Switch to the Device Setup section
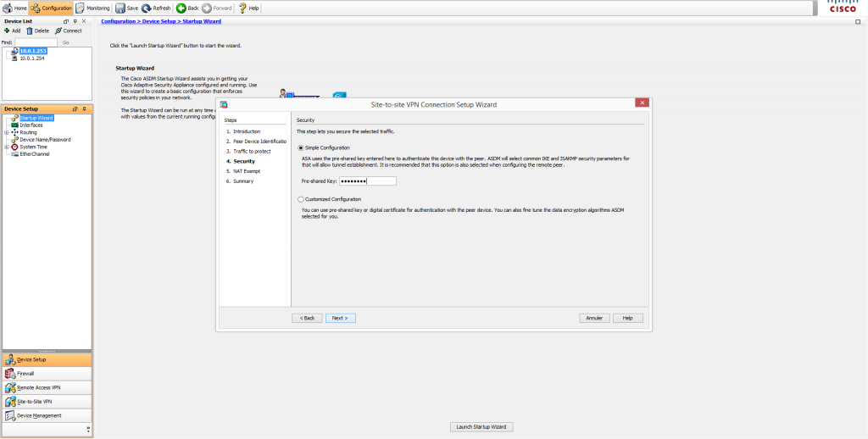The width and height of the screenshot is (868, 439). tap(47, 359)
